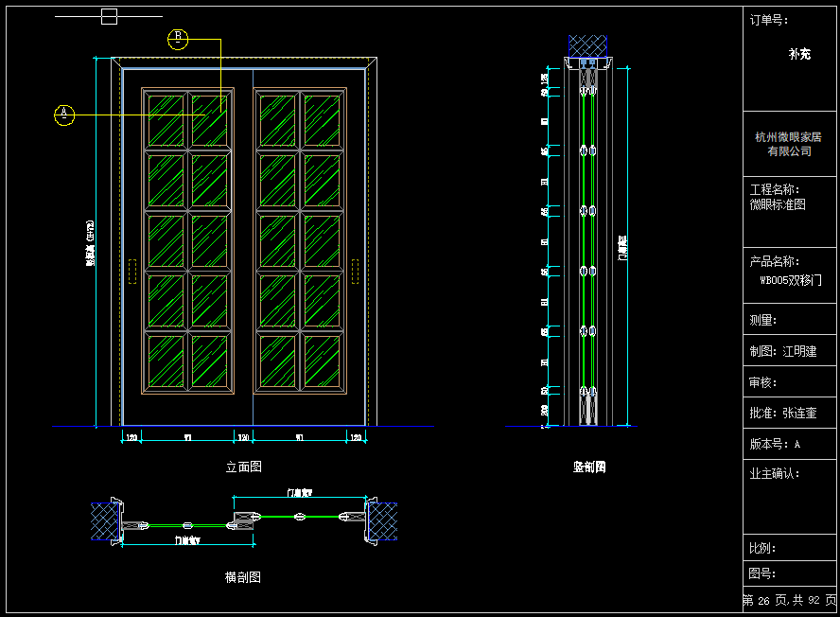The width and height of the screenshot is (840, 617).
Task: Select the WB005双移门 product name text
Action: click(790, 280)
